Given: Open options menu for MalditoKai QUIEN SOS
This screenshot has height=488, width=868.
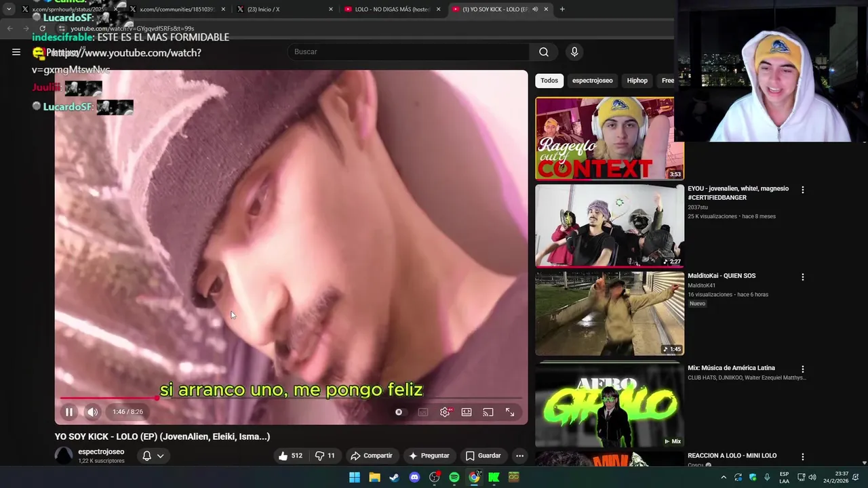Looking at the screenshot, I should (802, 277).
